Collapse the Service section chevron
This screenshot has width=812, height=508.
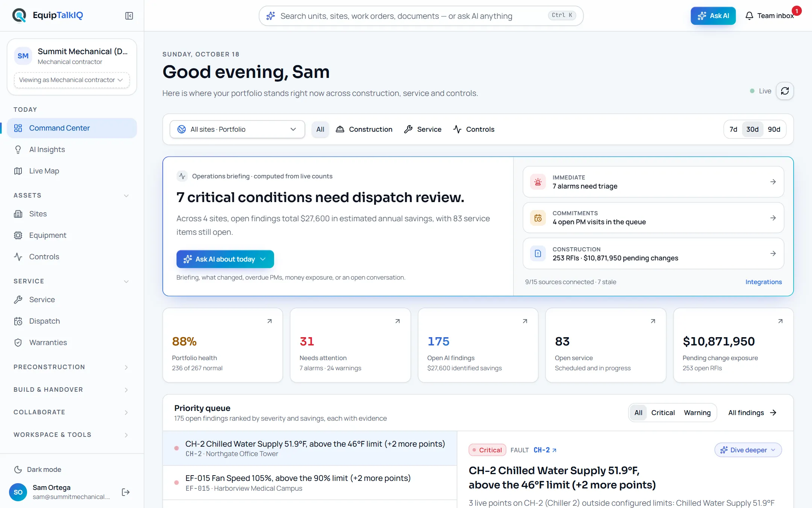coord(126,281)
